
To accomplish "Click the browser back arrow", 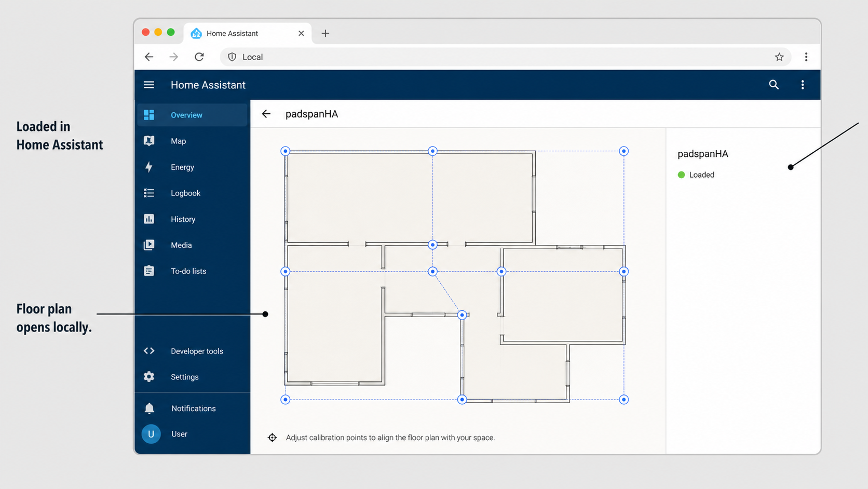I will click(149, 57).
